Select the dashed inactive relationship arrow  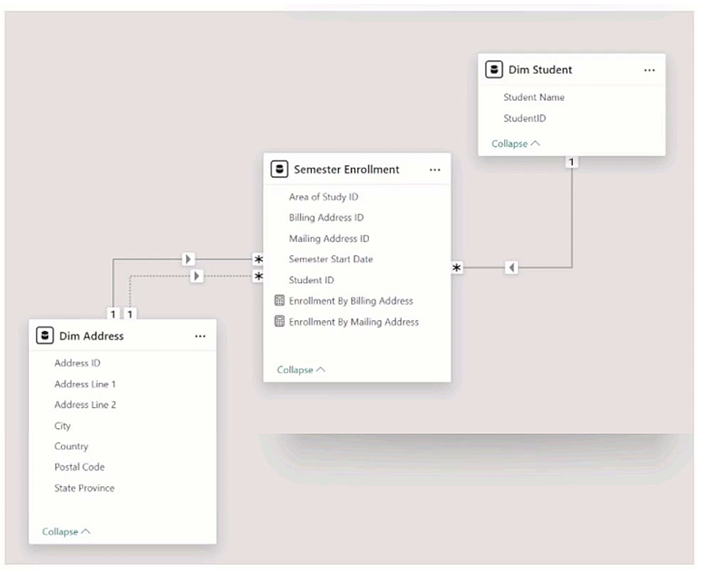click(196, 275)
